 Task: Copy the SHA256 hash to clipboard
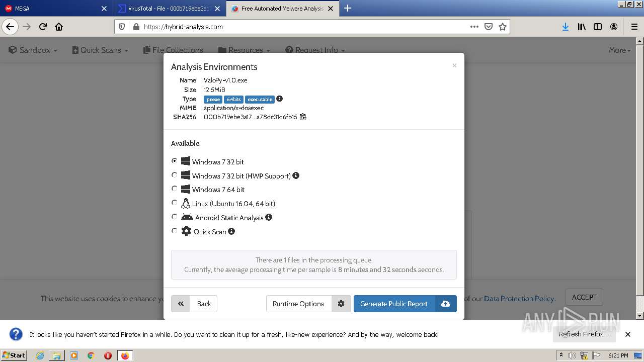pos(303,117)
